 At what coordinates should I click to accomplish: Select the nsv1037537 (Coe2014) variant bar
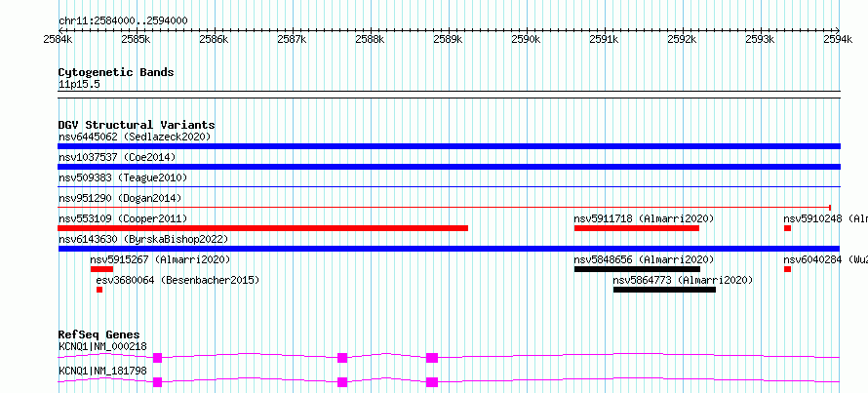[449, 167]
